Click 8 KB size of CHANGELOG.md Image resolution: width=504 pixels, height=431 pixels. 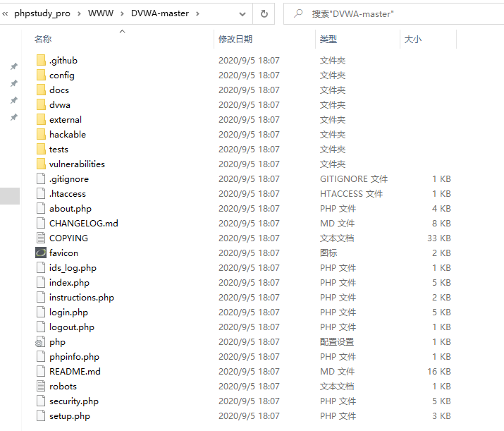click(x=441, y=223)
